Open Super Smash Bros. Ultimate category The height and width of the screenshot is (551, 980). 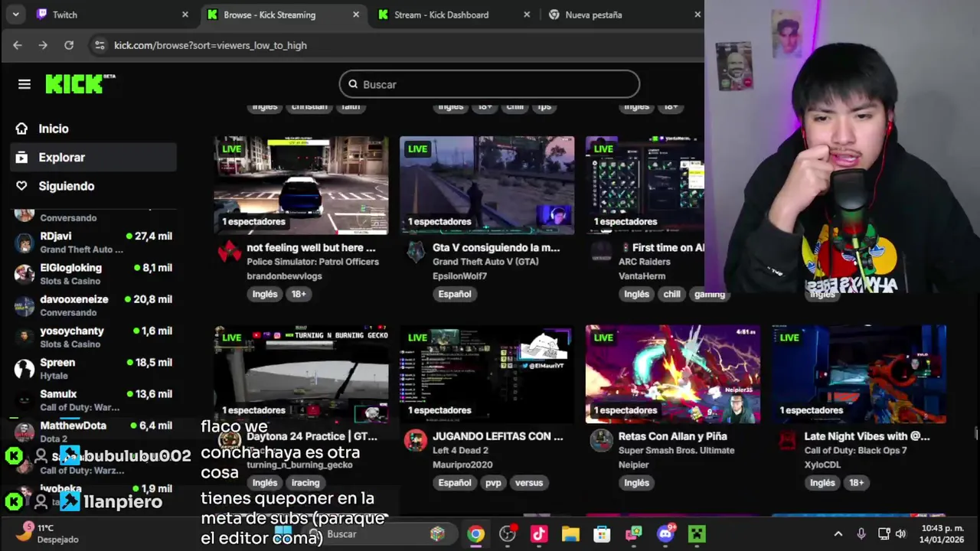point(676,450)
